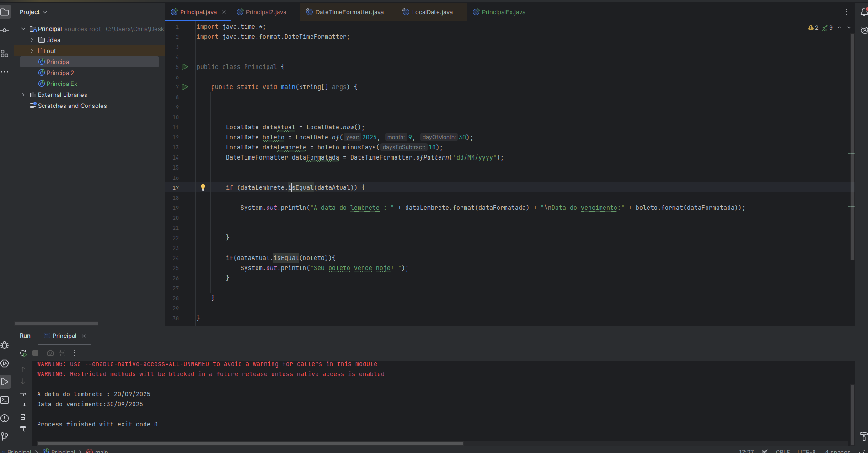Click the UTF-8 encoding status widget
The width and height of the screenshot is (868, 453).
coord(806,451)
